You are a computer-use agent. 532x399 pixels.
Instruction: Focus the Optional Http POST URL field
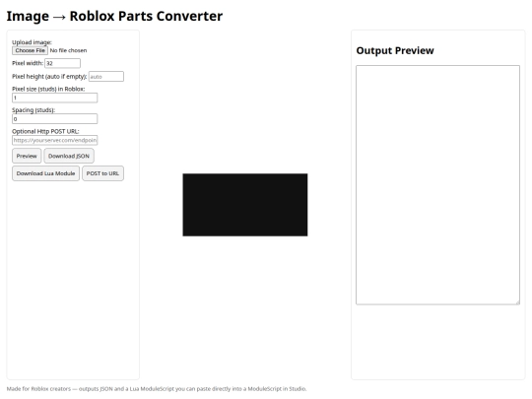[54, 140]
